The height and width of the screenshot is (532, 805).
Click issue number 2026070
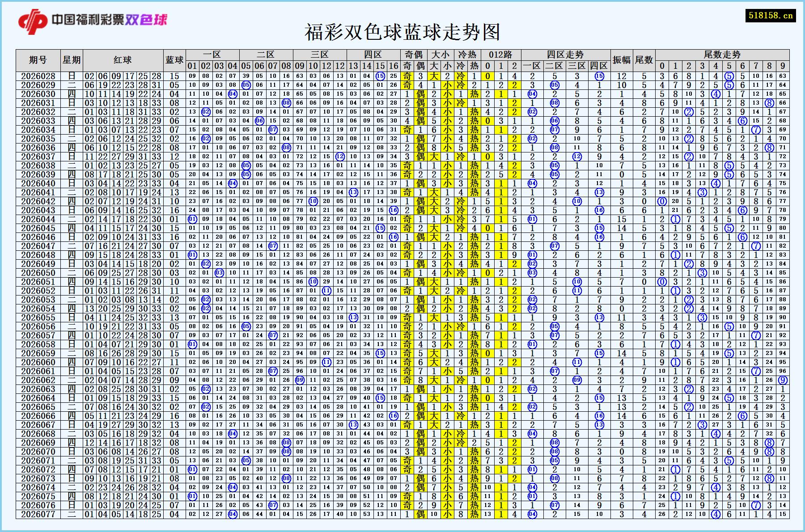click(x=38, y=452)
